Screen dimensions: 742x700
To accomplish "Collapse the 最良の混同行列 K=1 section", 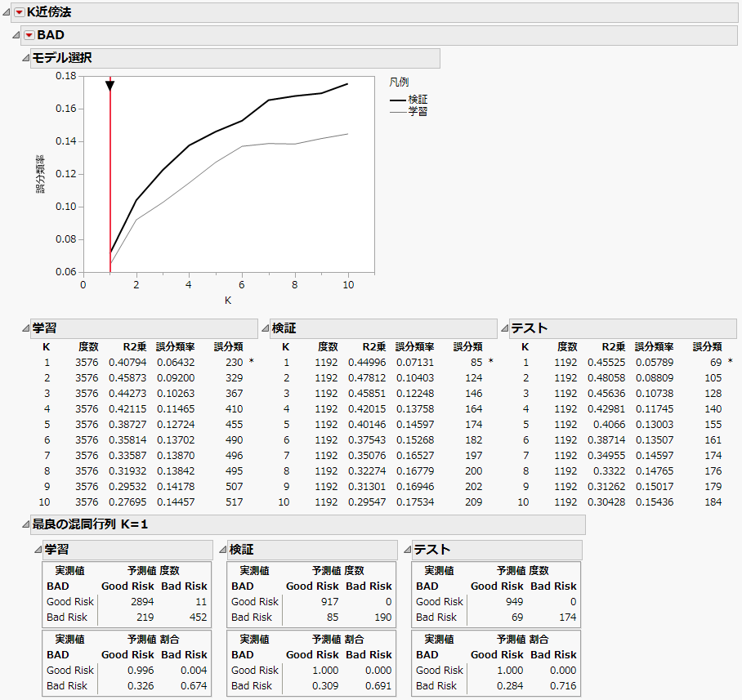I will [25, 524].
